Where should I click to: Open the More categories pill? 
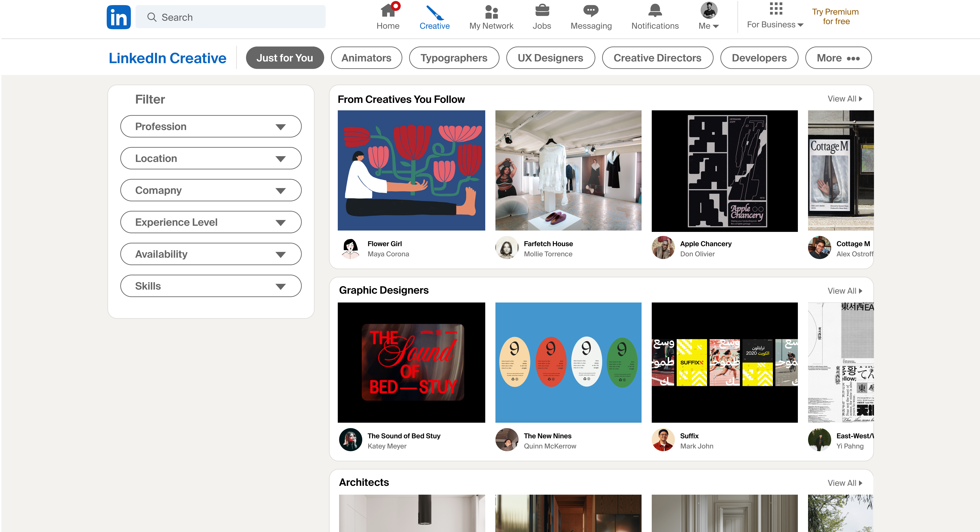pyautogui.click(x=838, y=58)
